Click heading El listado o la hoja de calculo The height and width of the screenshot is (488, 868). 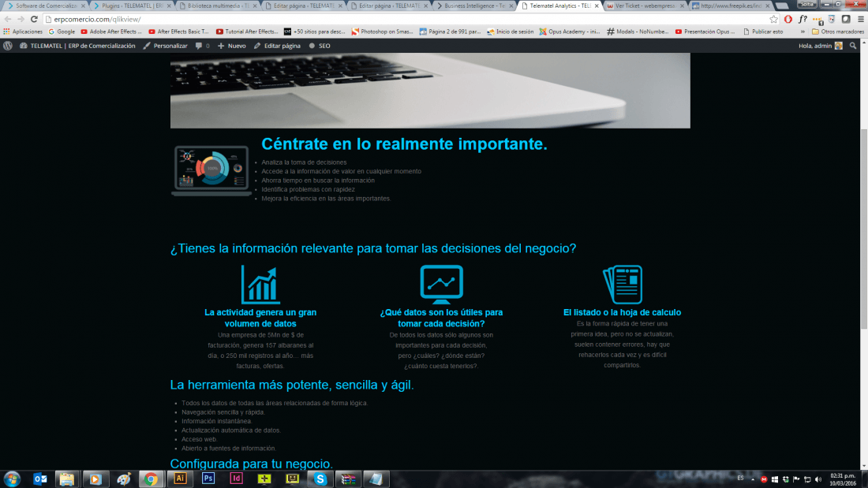623,313
